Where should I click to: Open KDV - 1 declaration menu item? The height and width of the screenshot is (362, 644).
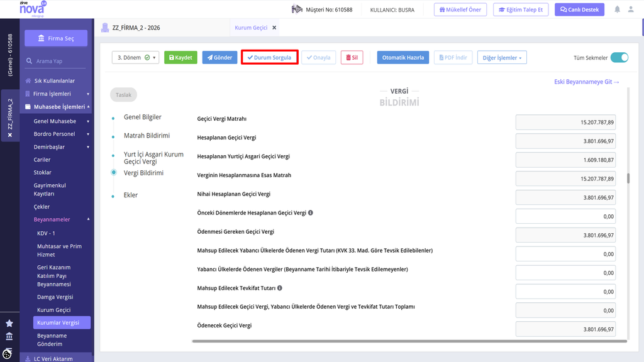point(46,233)
